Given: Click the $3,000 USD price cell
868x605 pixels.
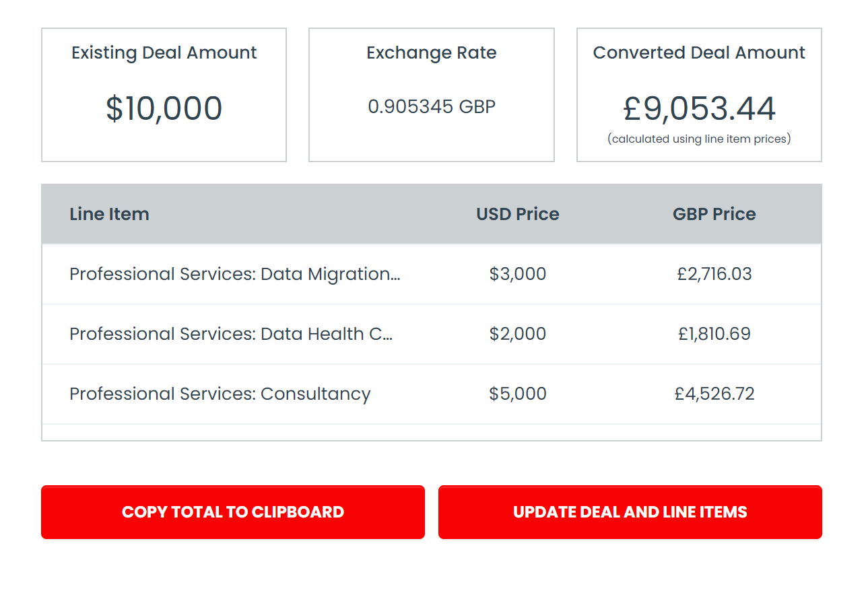Looking at the screenshot, I should pos(517,274).
